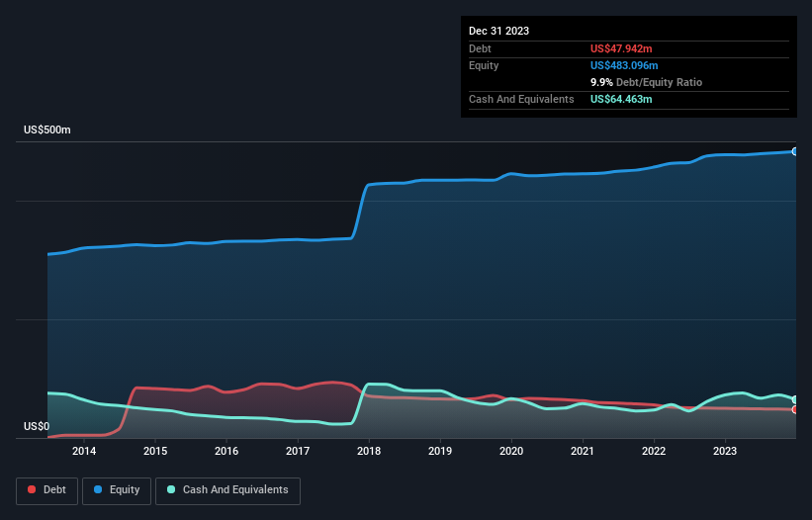Click the Equity endpoint marker at Dec 2023
Image resolution: width=812 pixels, height=520 pixels.
point(795,151)
